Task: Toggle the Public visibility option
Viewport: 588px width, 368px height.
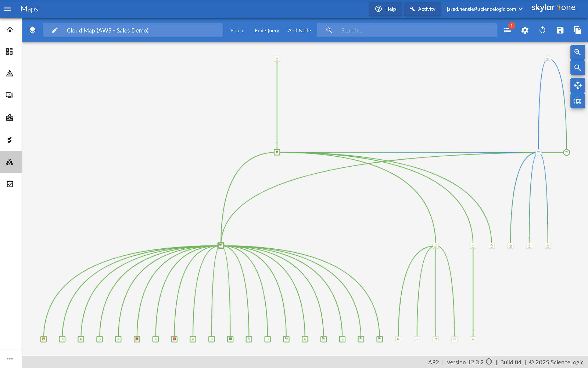Action: [x=237, y=30]
